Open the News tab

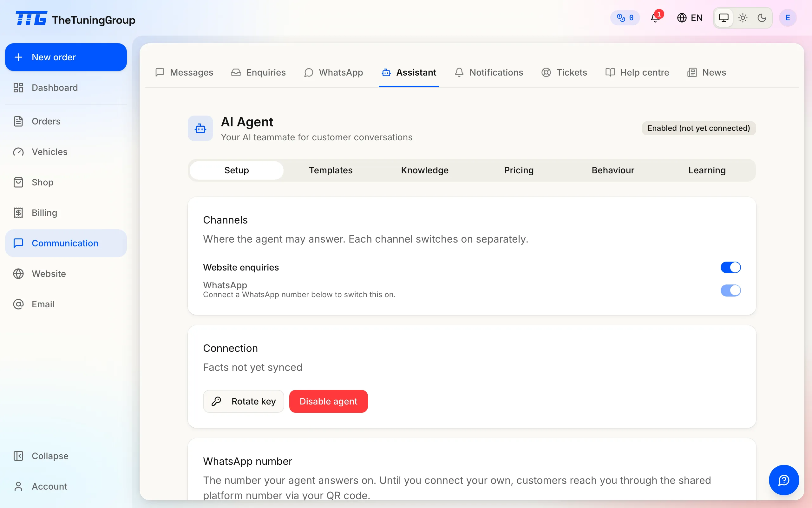[707, 72]
